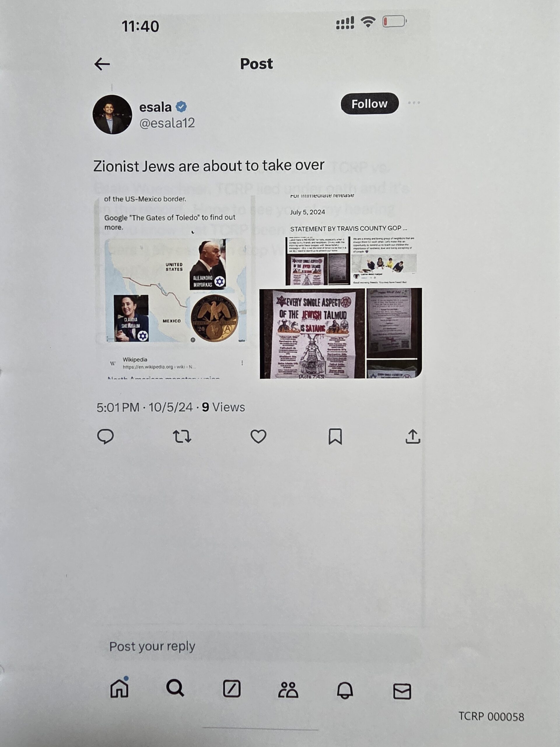Screen dimensions: 560x747
Task: Go back using the left arrow
Action: coord(102,64)
